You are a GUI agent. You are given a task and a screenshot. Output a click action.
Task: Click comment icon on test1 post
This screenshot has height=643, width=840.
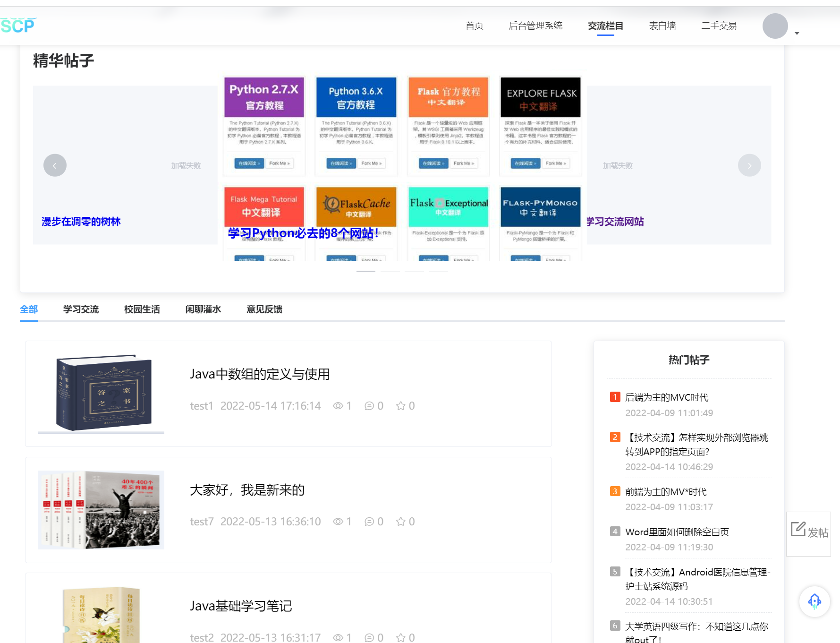[369, 406]
